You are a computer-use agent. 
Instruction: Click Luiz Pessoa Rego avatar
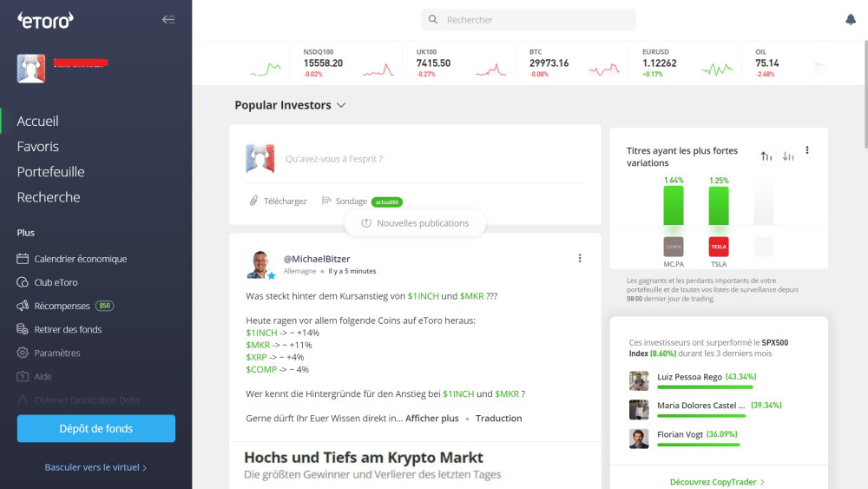click(x=639, y=381)
